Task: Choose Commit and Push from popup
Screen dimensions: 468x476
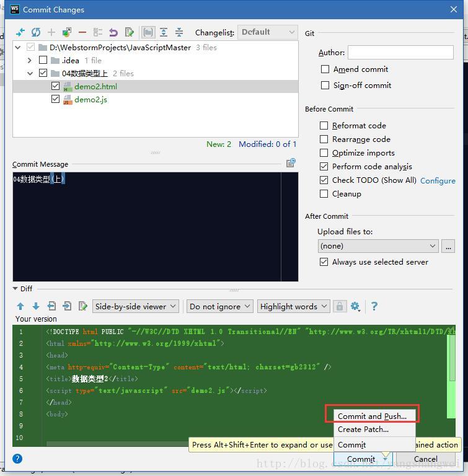Action: click(x=372, y=416)
